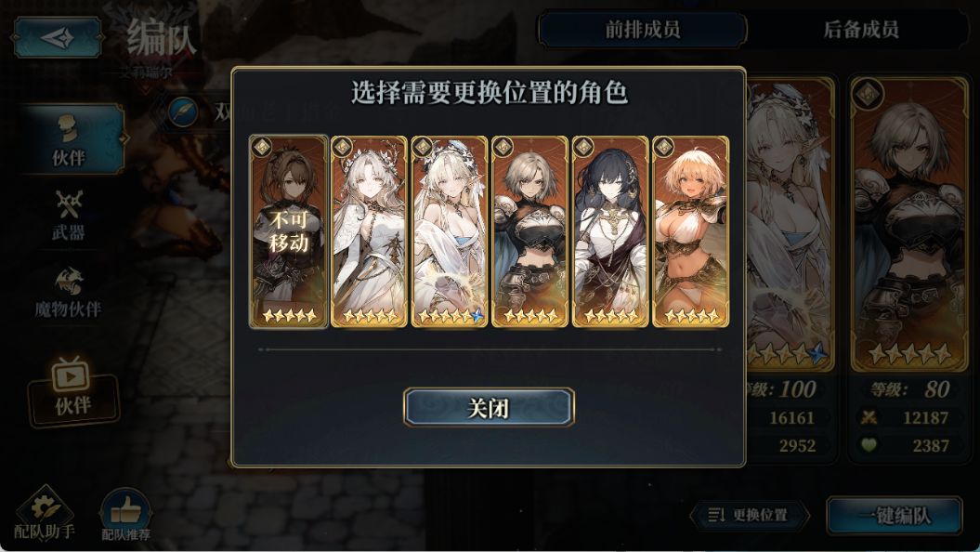This screenshot has height=552, width=980.
Task: Click the back arrow button
Action: [58, 38]
